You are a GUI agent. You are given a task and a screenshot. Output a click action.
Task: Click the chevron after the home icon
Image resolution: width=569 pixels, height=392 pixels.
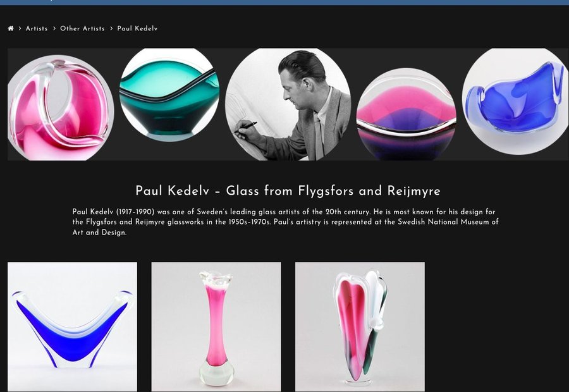click(x=20, y=28)
